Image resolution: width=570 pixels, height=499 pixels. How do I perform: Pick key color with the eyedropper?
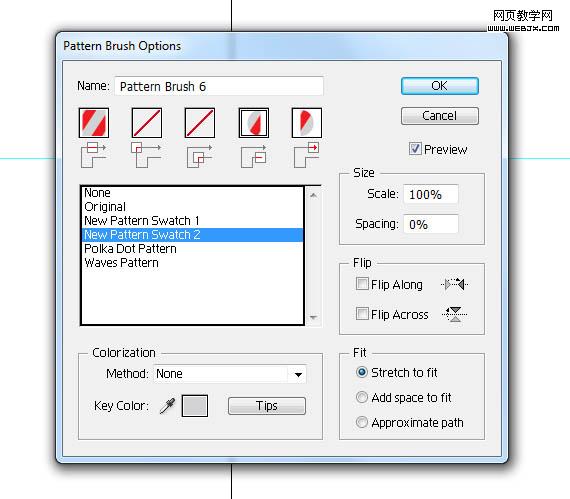point(167,406)
